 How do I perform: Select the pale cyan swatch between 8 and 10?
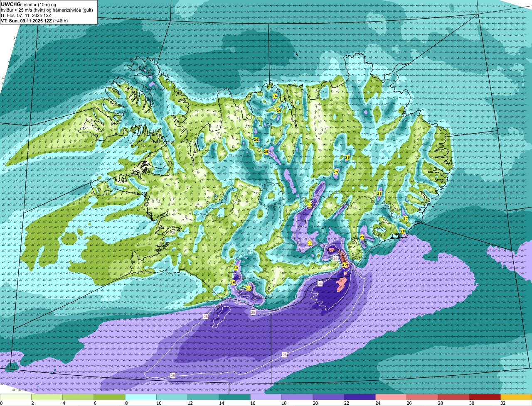[141, 397]
